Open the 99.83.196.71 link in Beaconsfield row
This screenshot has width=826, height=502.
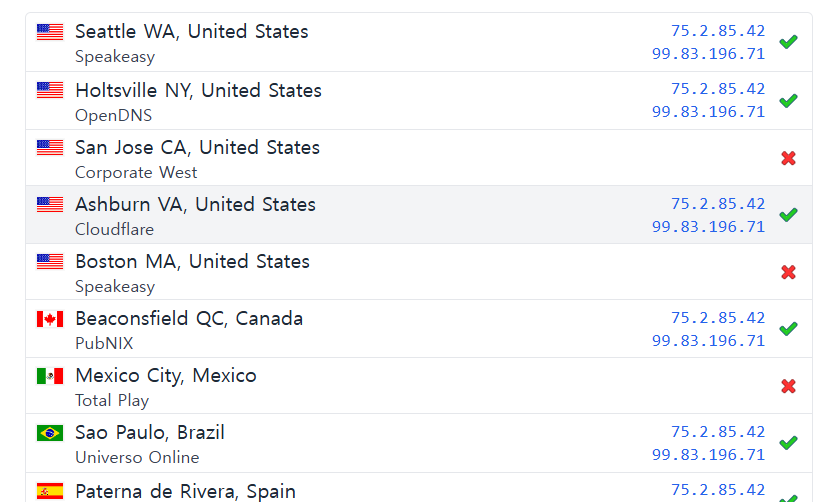pyautogui.click(x=708, y=341)
